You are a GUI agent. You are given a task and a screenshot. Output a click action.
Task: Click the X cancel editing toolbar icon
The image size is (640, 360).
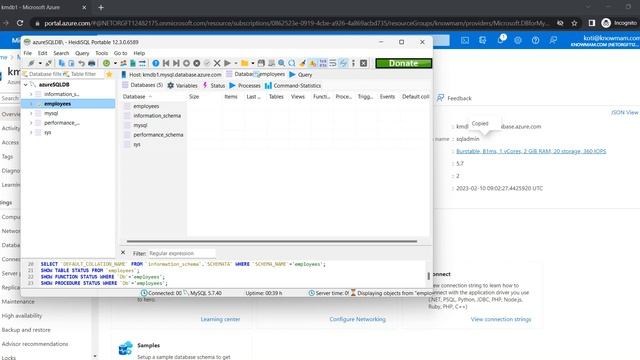pyautogui.click(x=217, y=63)
